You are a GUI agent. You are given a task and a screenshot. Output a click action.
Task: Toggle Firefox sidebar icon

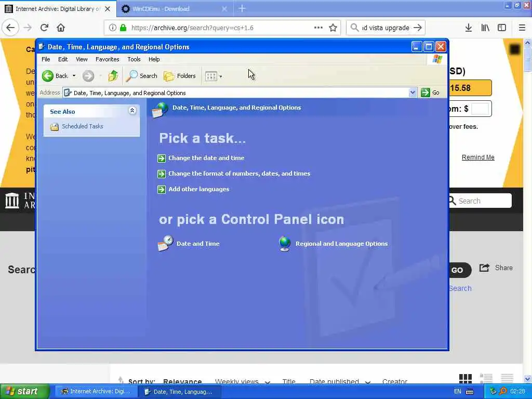tap(502, 28)
